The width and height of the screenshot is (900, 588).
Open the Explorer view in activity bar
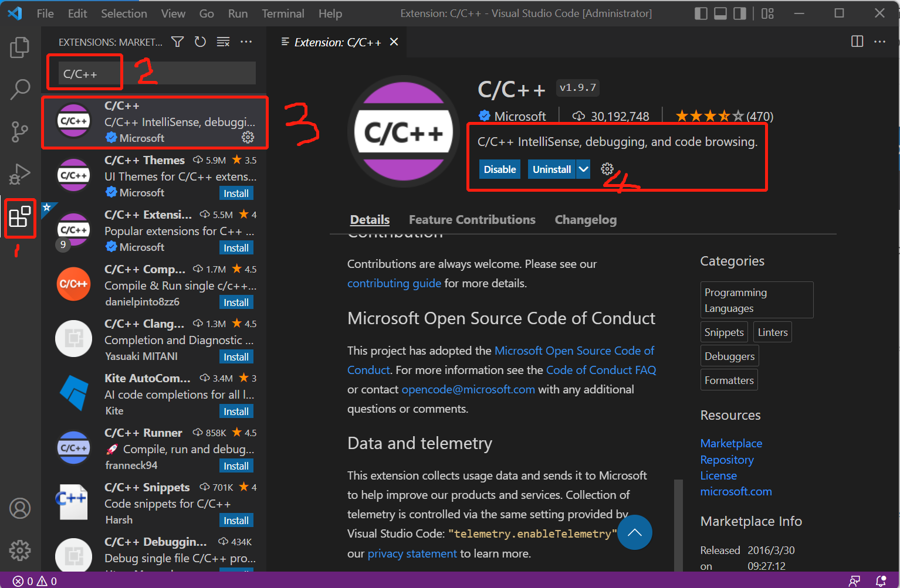(20, 47)
